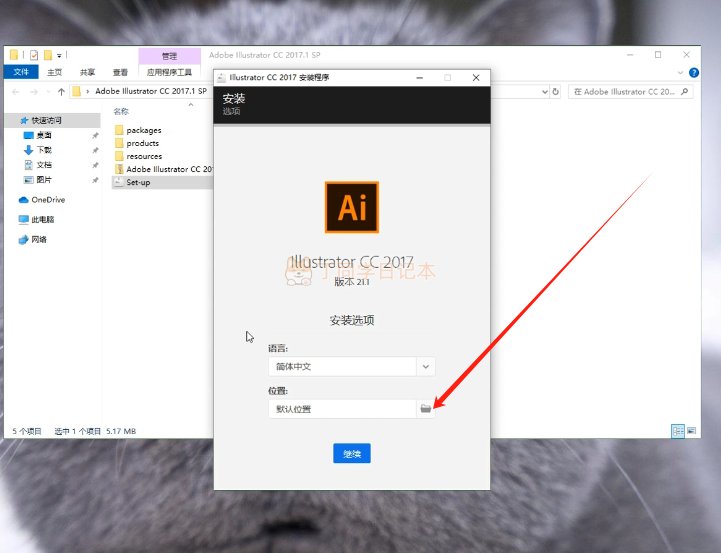Viewport: 721px width, 553px height.
Task: Switch to details view icon in status bar
Action: [x=678, y=431]
